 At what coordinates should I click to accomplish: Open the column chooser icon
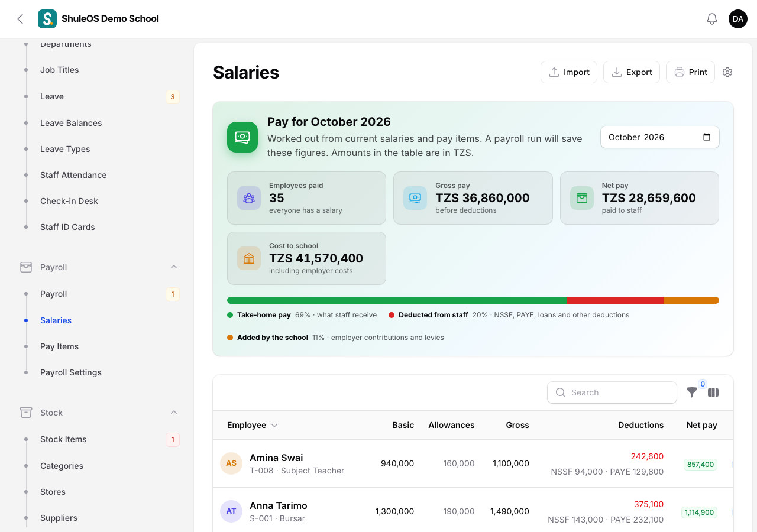(x=713, y=392)
